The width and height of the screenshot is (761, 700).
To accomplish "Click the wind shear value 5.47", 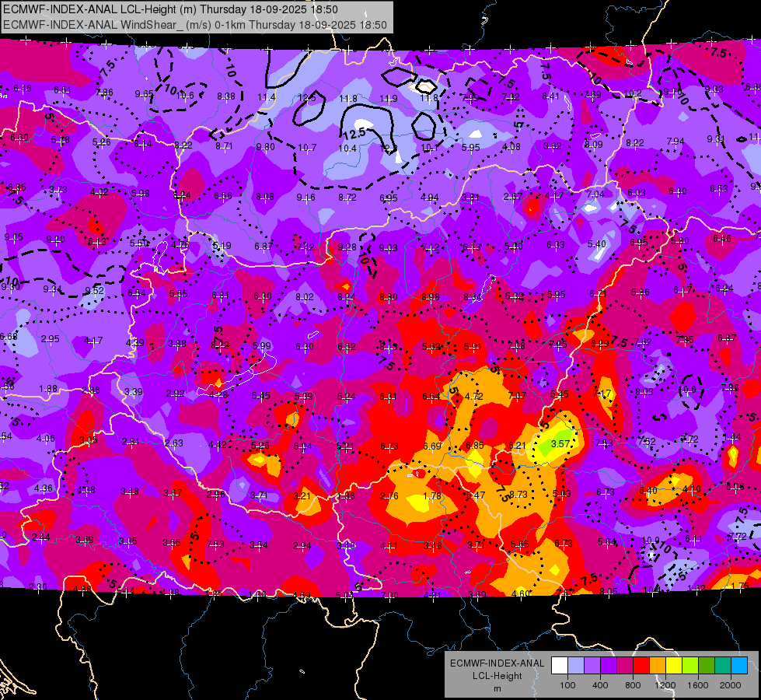I will 476,495.
